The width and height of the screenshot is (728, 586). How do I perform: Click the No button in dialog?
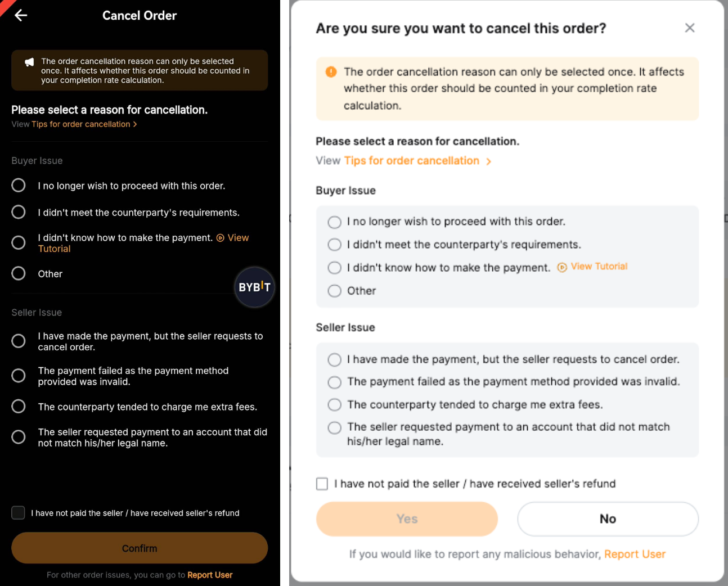point(608,519)
